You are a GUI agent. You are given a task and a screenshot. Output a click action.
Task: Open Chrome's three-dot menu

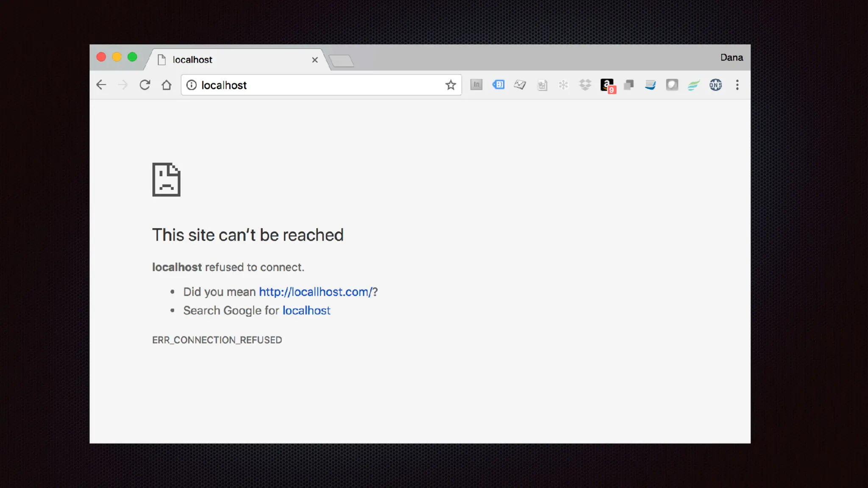(737, 85)
